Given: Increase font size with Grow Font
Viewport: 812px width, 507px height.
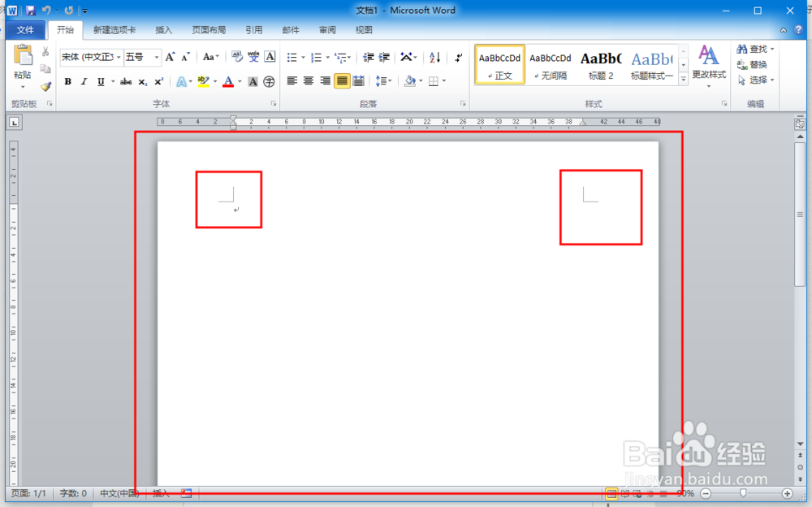Looking at the screenshot, I should (x=170, y=57).
